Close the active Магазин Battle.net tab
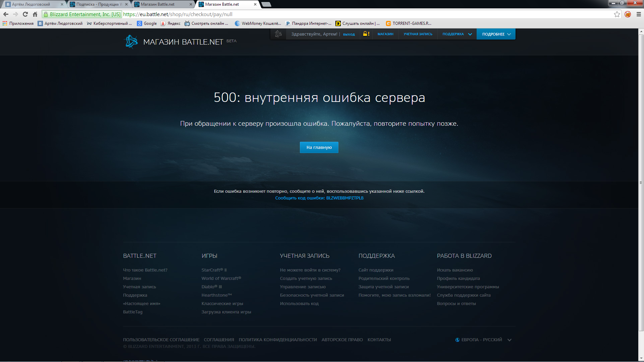This screenshot has width=644, height=362. 255,4
